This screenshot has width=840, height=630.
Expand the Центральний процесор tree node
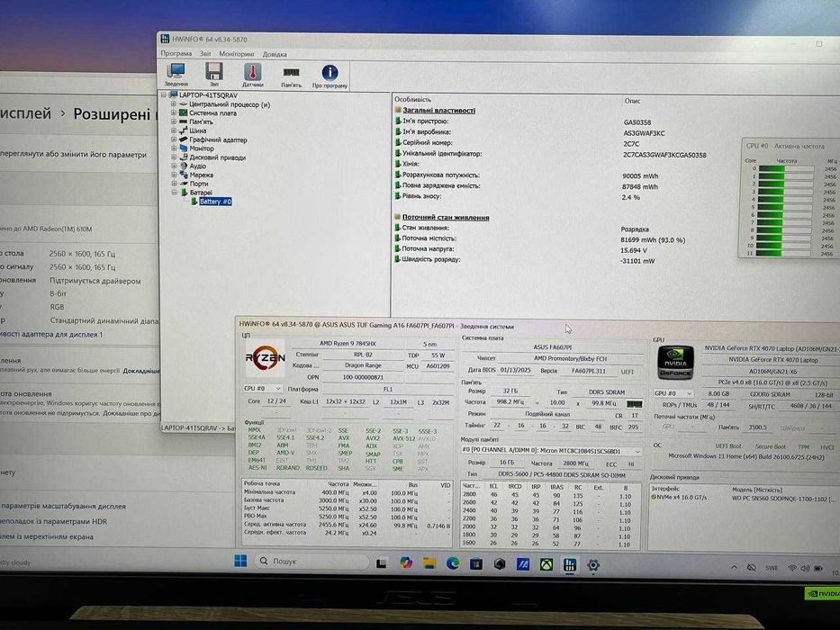tap(173, 103)
